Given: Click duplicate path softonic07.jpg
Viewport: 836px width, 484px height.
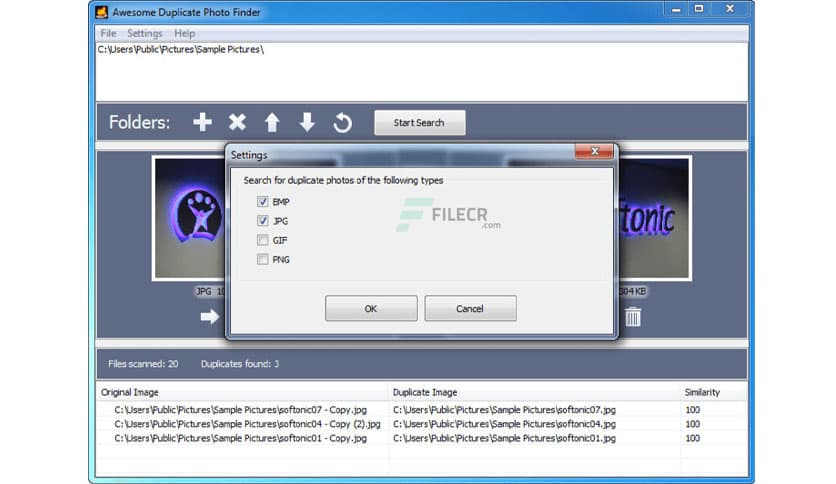Looking at the screenshot, I should point(504,410).
